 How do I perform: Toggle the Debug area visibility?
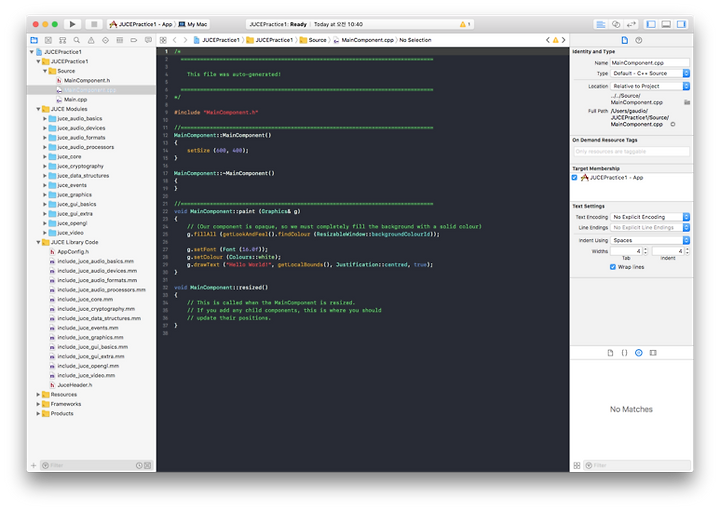pos(666,24)
